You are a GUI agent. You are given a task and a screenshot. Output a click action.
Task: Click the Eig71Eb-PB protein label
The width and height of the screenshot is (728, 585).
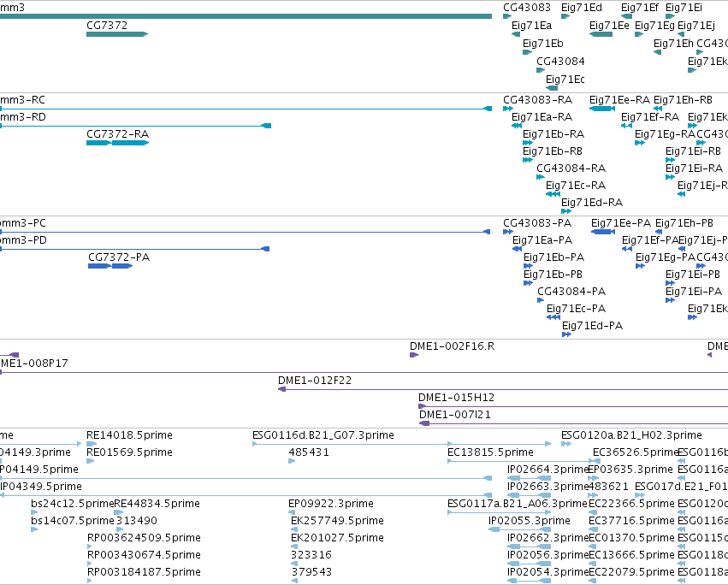tap(553, 275)
